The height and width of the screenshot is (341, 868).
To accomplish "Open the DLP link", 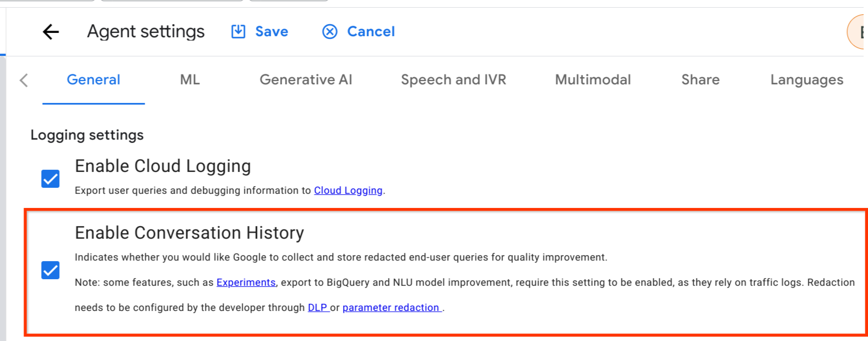I will 317,308.
